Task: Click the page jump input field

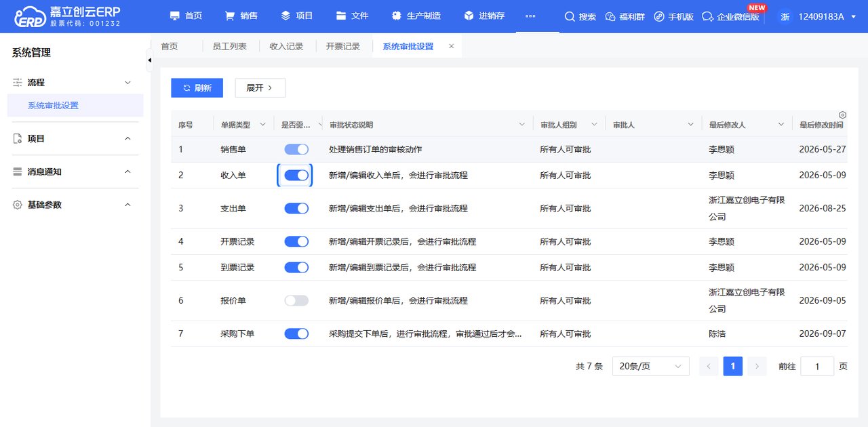Action: 817,366
